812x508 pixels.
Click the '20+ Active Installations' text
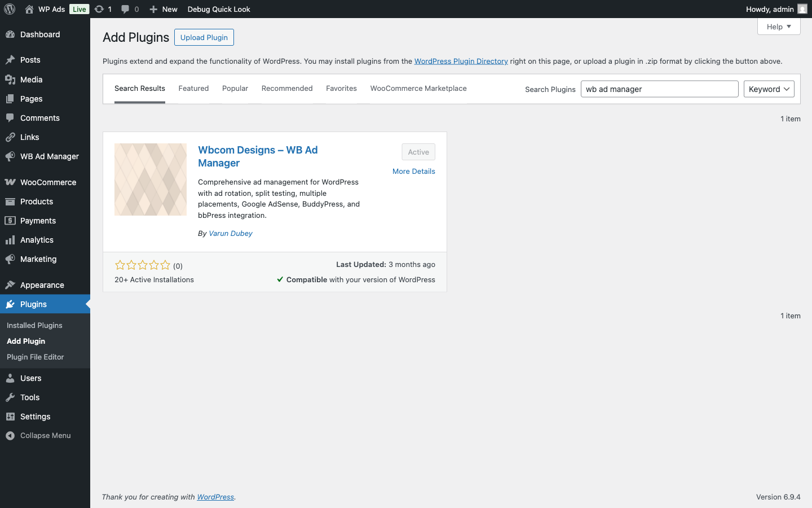tap(154, 279)
